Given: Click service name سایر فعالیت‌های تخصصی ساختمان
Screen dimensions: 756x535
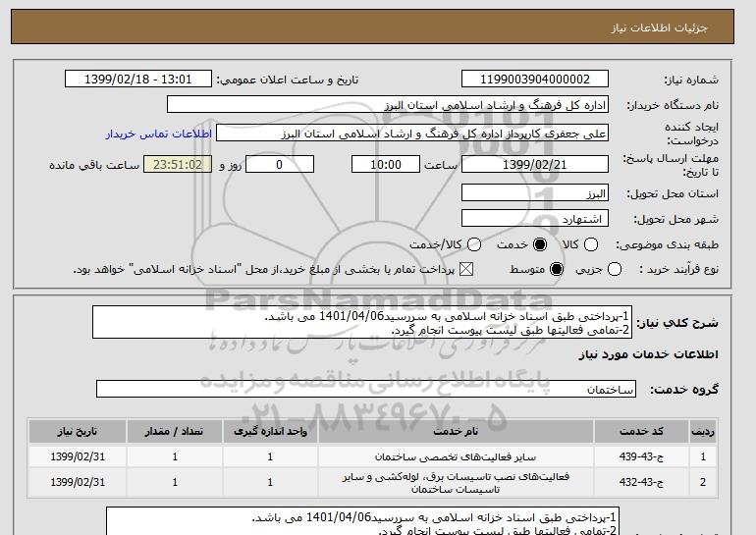Looking at the screenshot, I should click(x=456, y=456).
